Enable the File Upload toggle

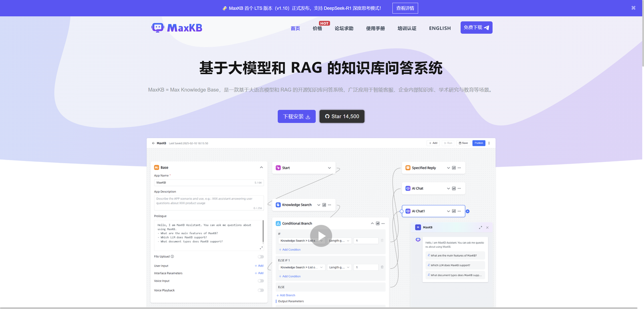click(x=261, y=257)
